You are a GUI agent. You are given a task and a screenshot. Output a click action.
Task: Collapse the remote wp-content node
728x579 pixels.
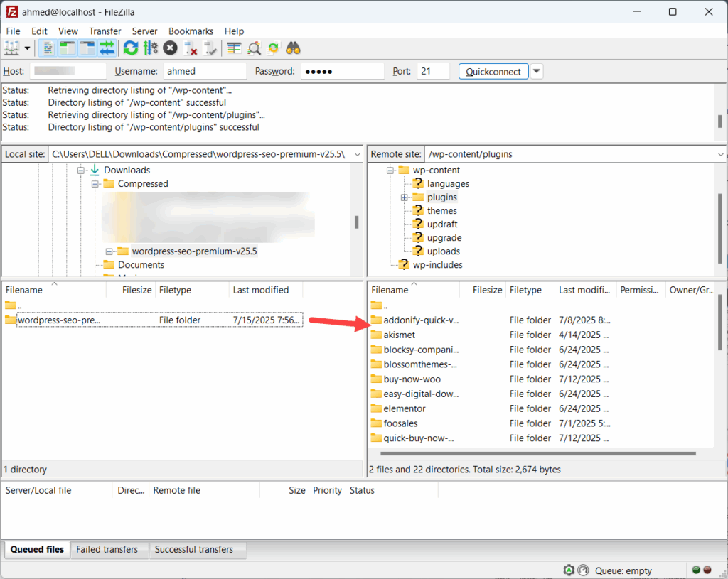[x=390, y=171]
